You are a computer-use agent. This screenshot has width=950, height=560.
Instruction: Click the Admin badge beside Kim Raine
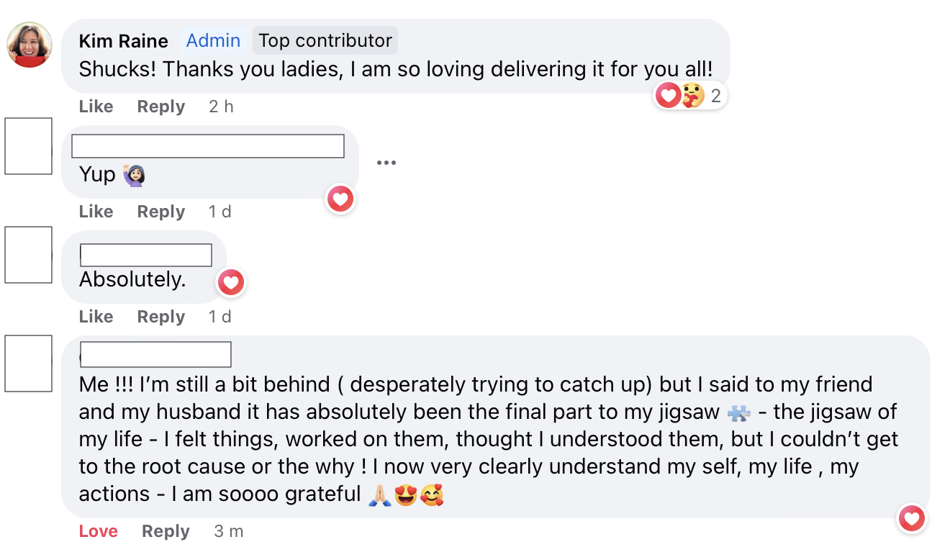pyautogui.click(x=213, y=40)
